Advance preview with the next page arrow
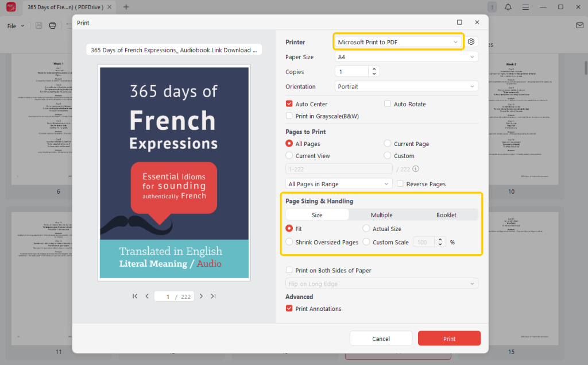This screenshot has height=365, width=588. pos(201,296)
